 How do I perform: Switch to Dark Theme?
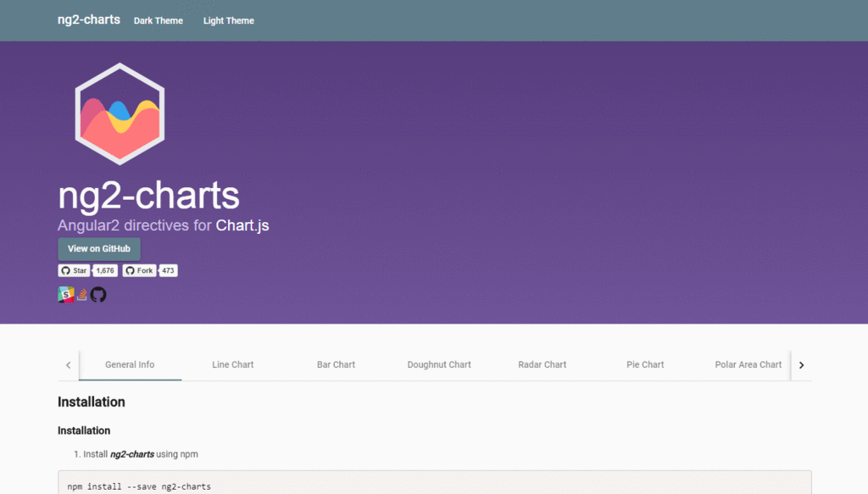point(159,20)
